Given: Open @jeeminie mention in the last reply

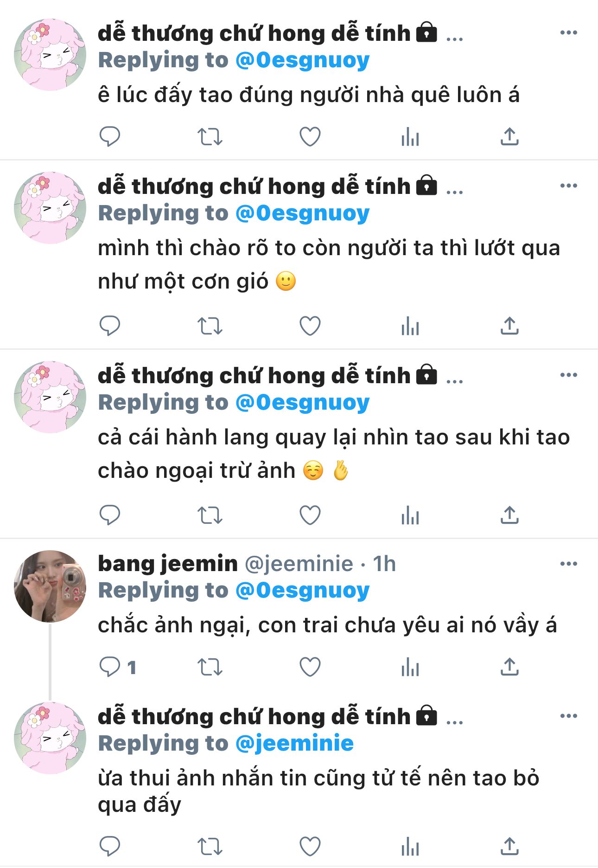Looking at the screenshot, I should point(295,743).
